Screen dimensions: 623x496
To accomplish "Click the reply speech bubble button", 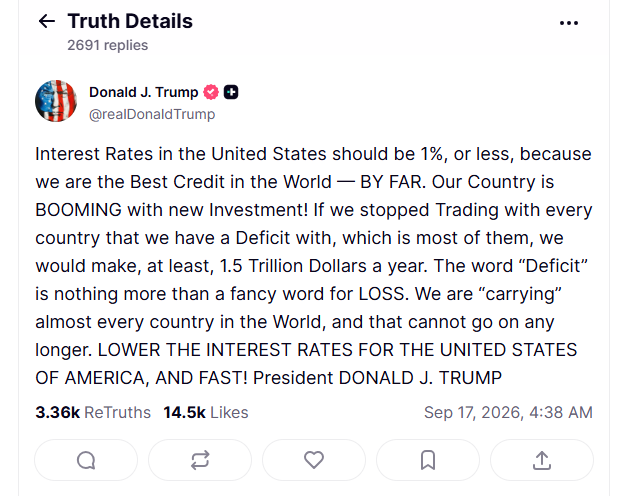I will (x=86, y=460).
